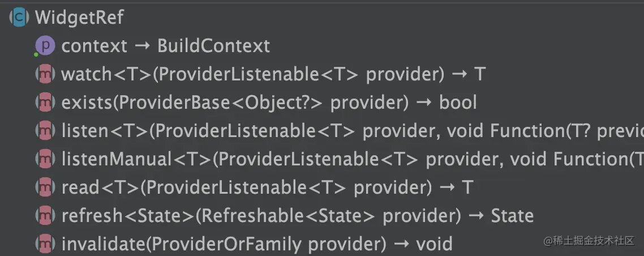Click the method icon beside invalidate
The image size is (644, 256).
(x=45, y=244)
